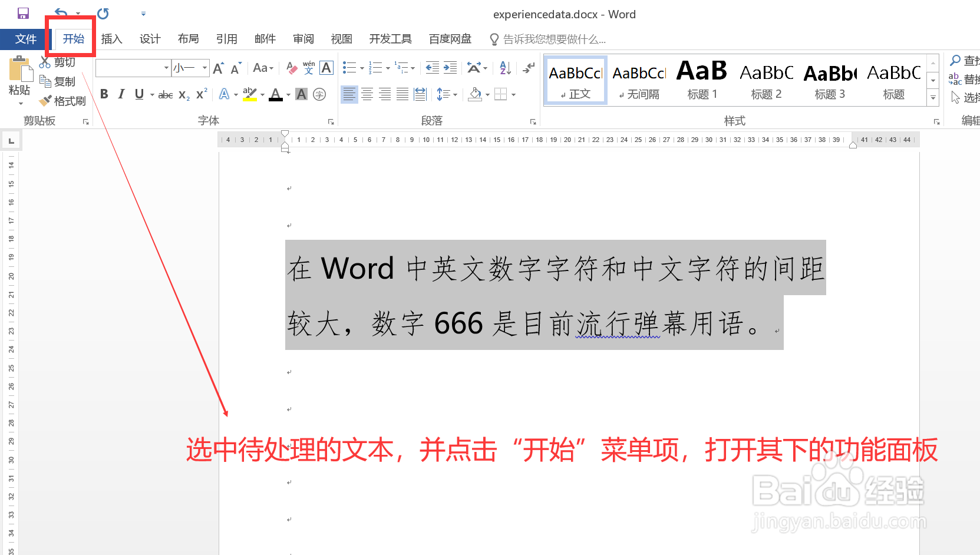This screenshot has width=980, height=555.
Task: Switch to the 设计 ribbon tab
Action: 150,39
